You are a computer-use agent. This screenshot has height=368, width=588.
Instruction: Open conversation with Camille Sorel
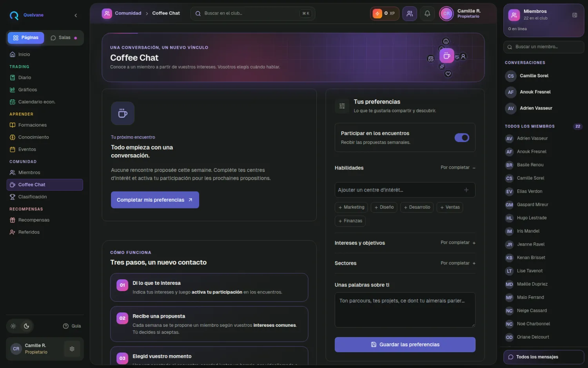[544, 76]
